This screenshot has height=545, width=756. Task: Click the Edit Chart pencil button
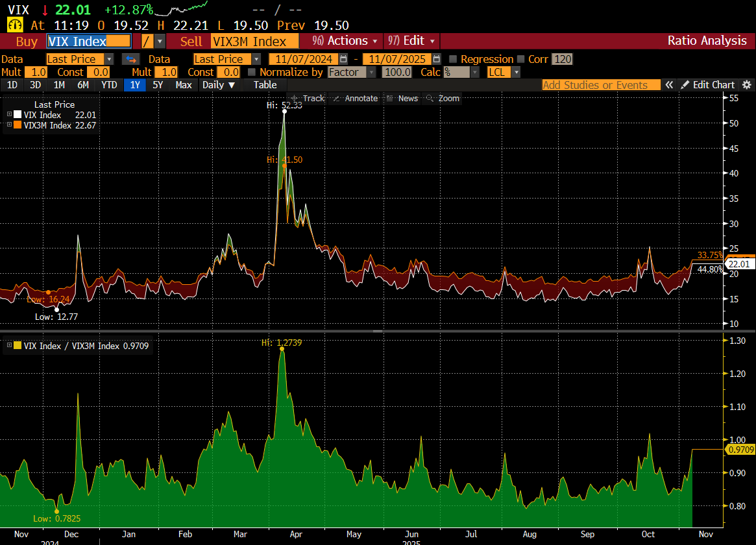click(x=708, y=85)
